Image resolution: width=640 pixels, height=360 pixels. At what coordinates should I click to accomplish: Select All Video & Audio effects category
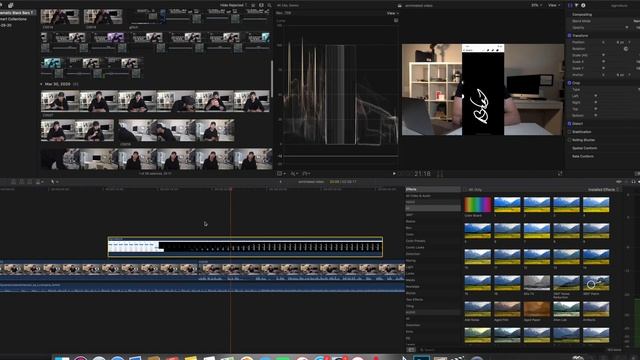click(418, 196)
